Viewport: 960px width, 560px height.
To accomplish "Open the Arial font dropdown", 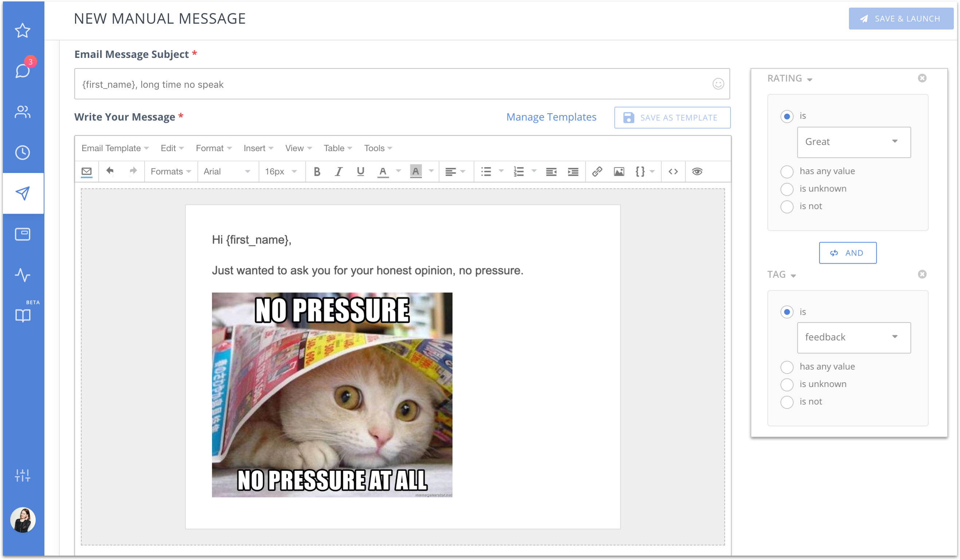I will [x=227, y=171].
